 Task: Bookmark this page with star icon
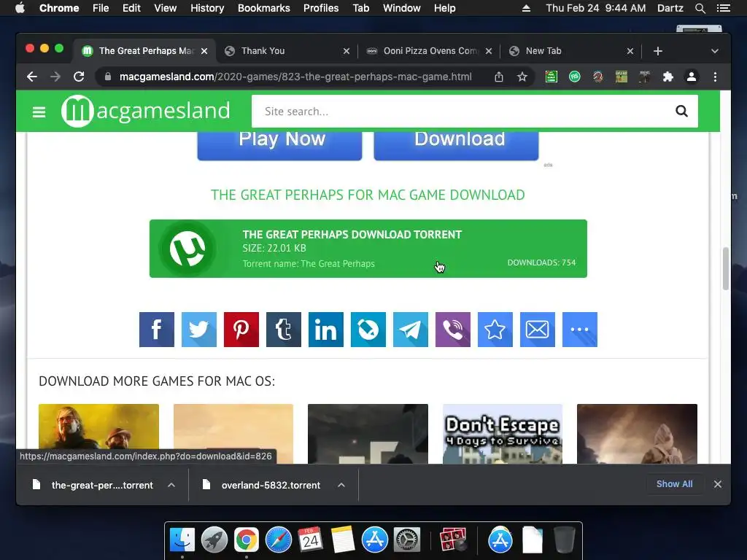tap(522, 77)
